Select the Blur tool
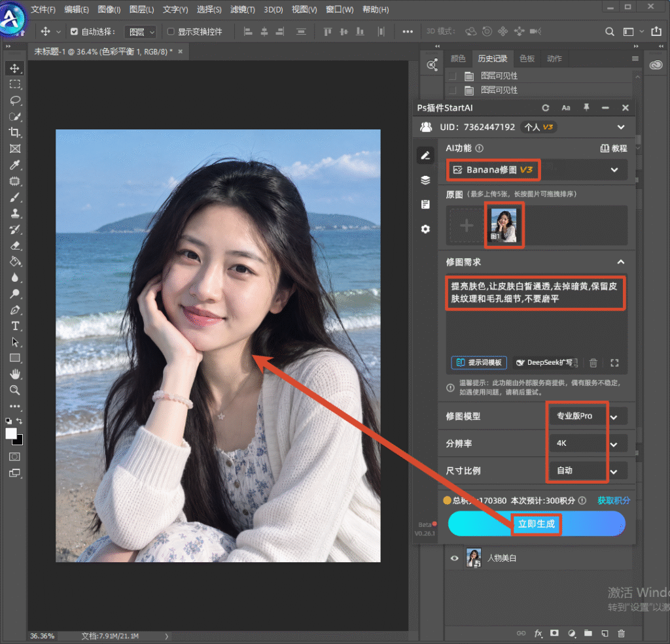This screenshot has width=670, height=644. coord(15,278)
